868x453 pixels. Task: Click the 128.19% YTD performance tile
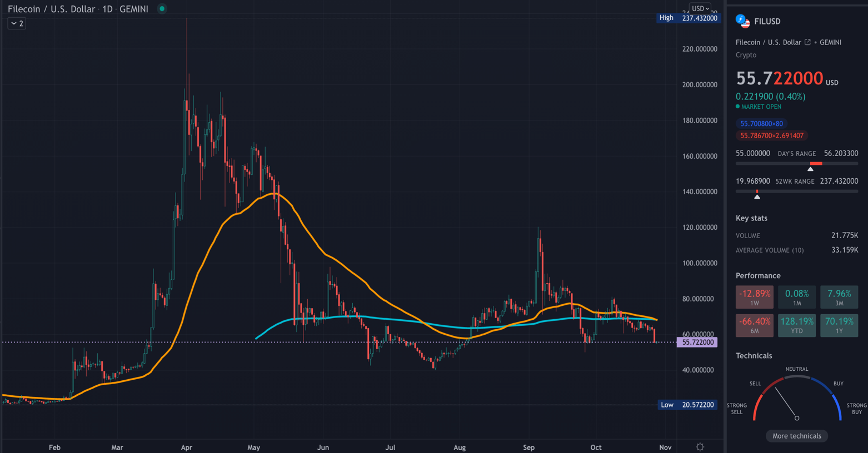[796, 325]
